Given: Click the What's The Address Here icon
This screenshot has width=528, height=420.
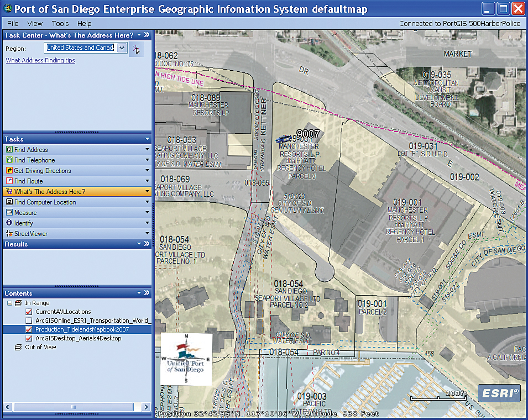Looking at the screenshot, I should 9,191.
